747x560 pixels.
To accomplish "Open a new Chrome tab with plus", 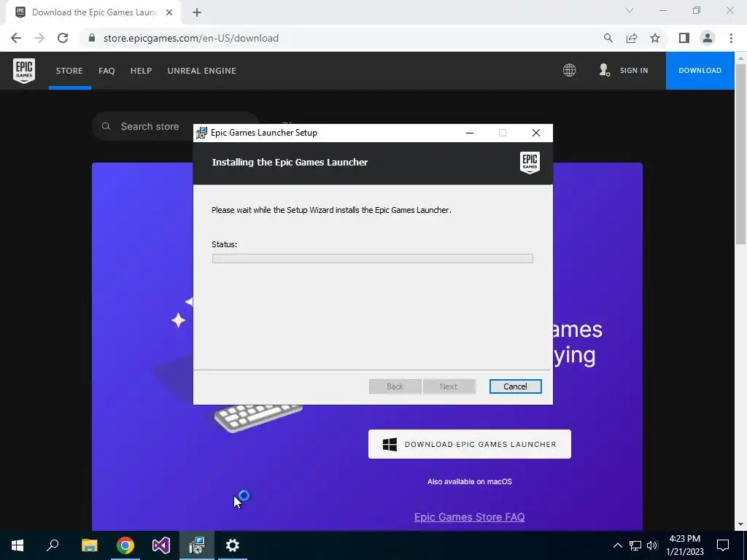I will point(197,12).
